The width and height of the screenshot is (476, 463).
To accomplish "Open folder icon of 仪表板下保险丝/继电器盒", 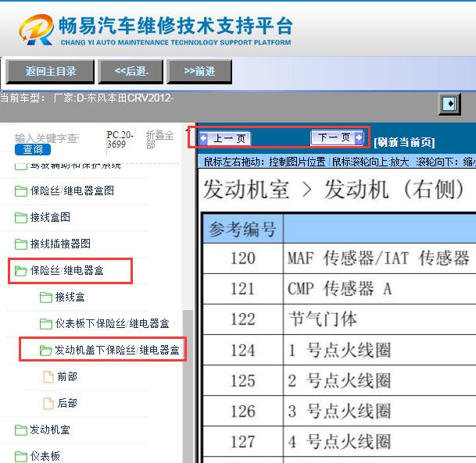I will (x=46, y=324).
